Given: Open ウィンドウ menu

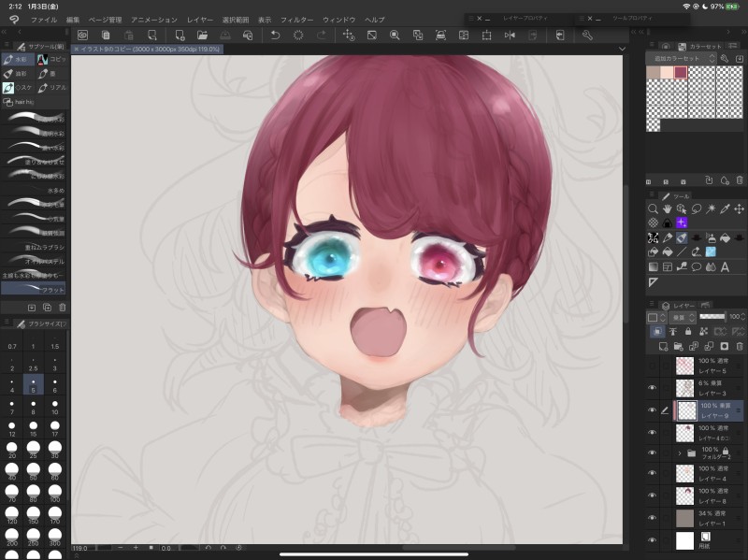Looking at the screenshot, I should pyautogui.click(x=339, y=20).
